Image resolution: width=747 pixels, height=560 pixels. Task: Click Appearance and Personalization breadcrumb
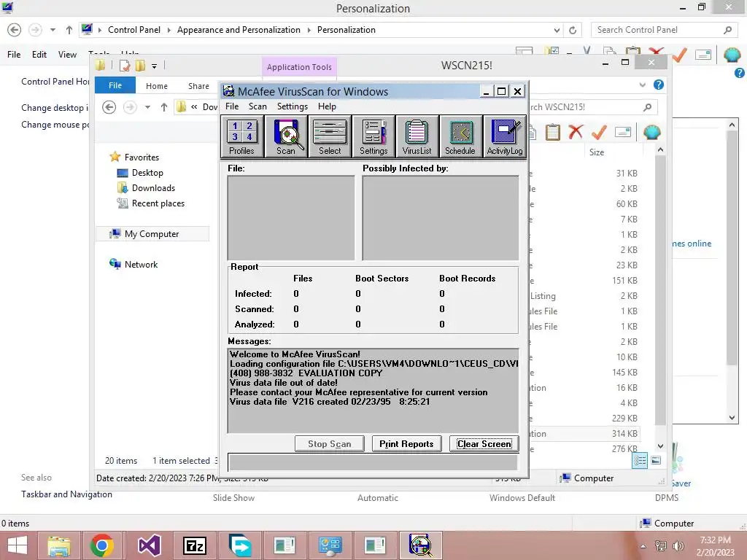pos(239,29)
